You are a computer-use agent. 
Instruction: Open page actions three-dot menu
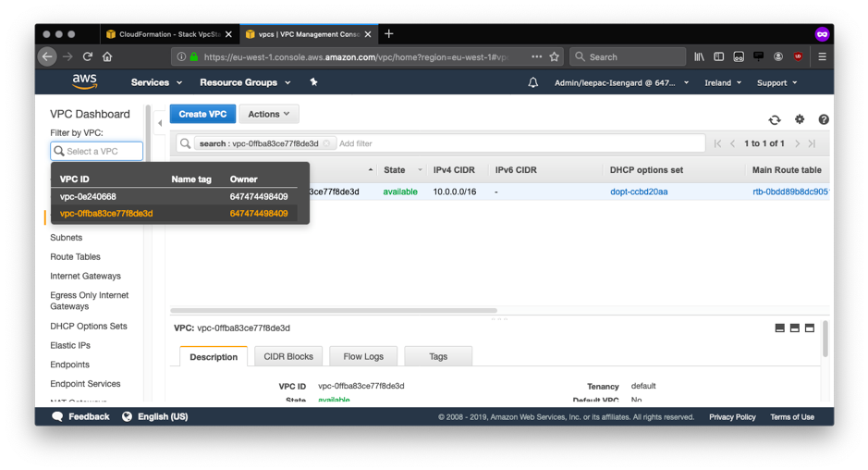click(536, 56)
